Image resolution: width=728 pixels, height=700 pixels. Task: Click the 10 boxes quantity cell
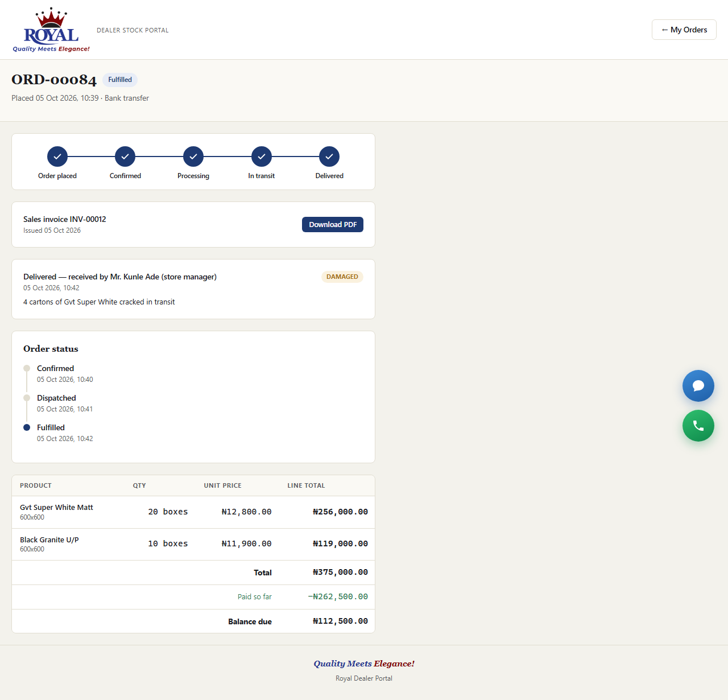168,543
